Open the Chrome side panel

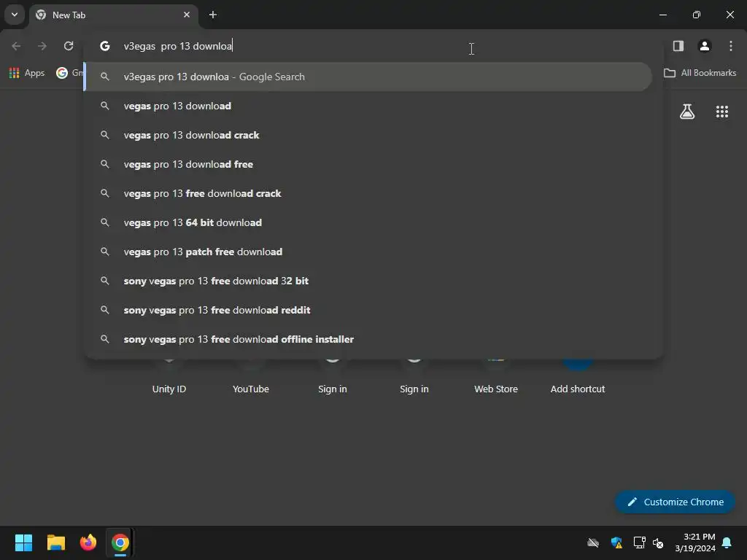(x=678, y=46)
